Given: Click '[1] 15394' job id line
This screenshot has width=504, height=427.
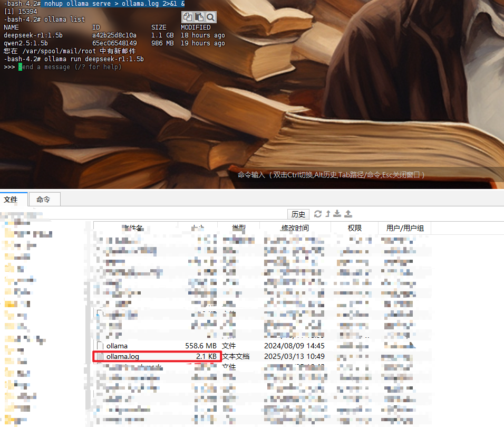Looking at the screenshot, I should click(x=21, y=12).
